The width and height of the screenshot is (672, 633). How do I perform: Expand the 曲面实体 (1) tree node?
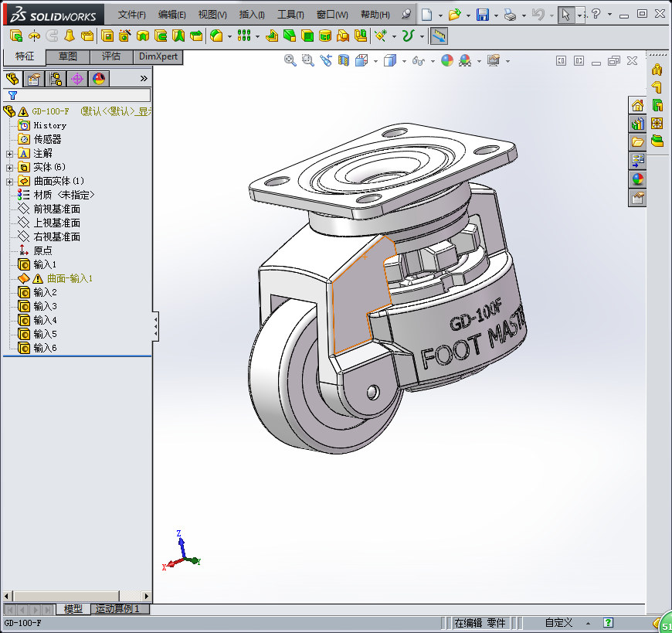point(9,182)
